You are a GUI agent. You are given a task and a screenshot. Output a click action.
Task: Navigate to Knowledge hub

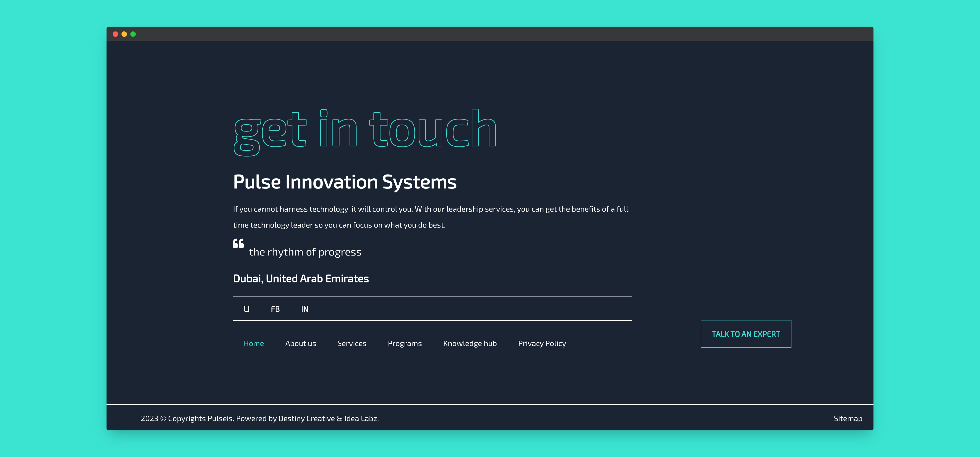coord(470,343)
